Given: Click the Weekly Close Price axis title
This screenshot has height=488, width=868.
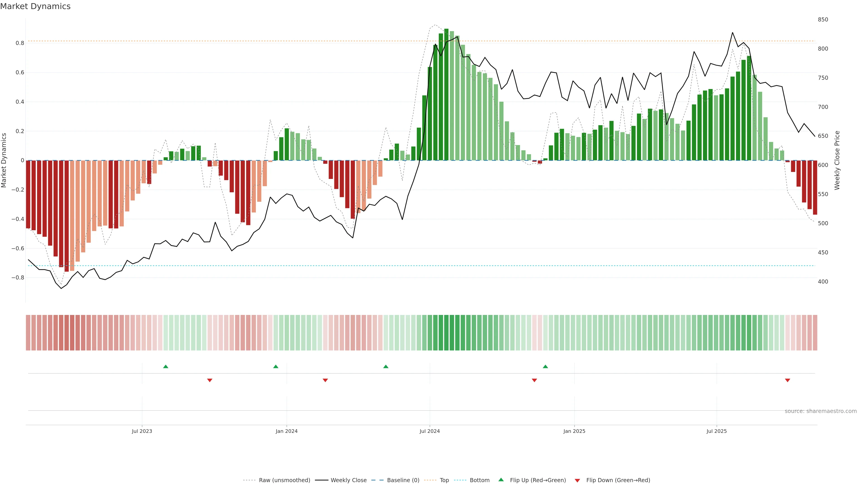Looking at the screenshot, I should 837,160.
